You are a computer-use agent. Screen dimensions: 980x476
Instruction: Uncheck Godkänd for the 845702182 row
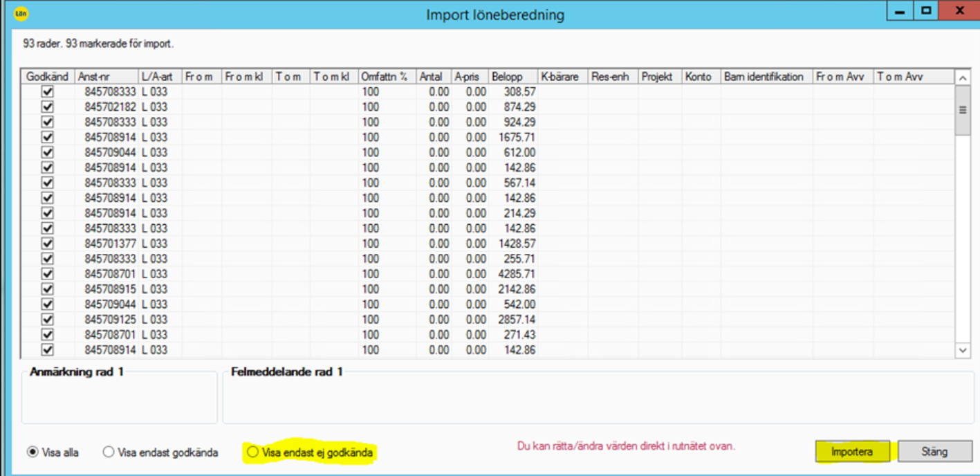pos(48,107)
